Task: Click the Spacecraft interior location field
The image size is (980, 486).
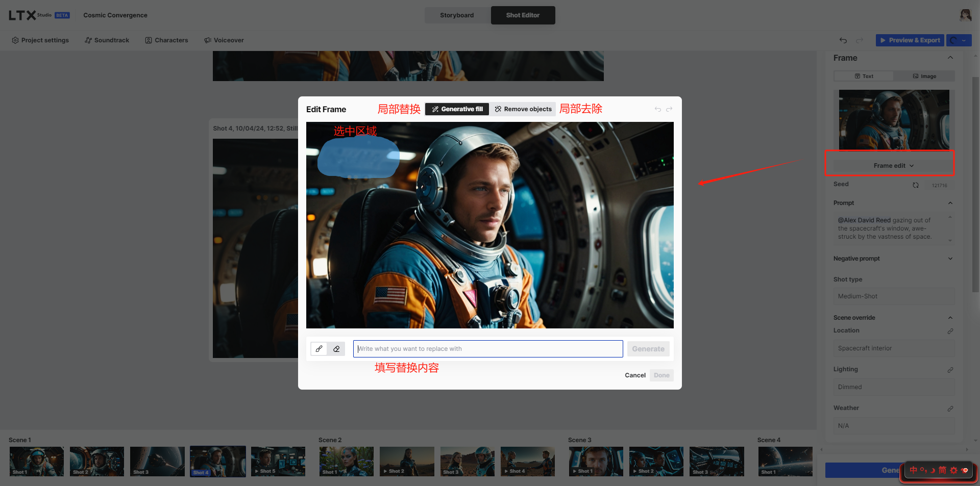Action: pos(894,348)
